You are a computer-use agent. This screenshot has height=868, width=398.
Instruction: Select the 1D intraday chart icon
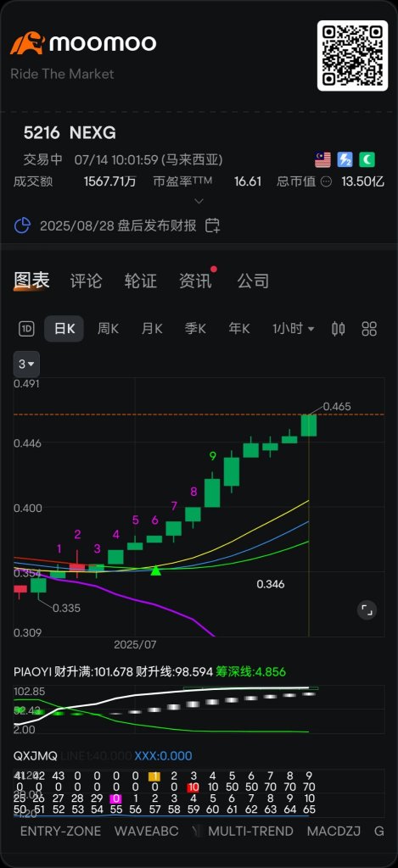point(26,329)
